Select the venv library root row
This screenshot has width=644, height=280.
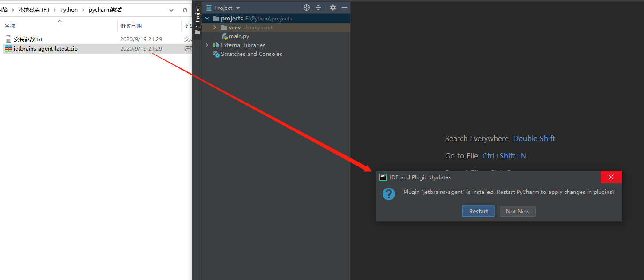(276, 28)
